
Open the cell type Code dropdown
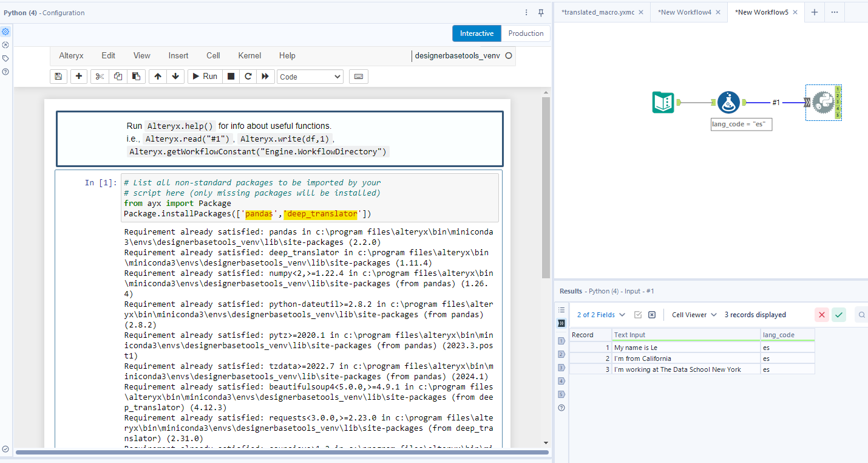(310, 77)
